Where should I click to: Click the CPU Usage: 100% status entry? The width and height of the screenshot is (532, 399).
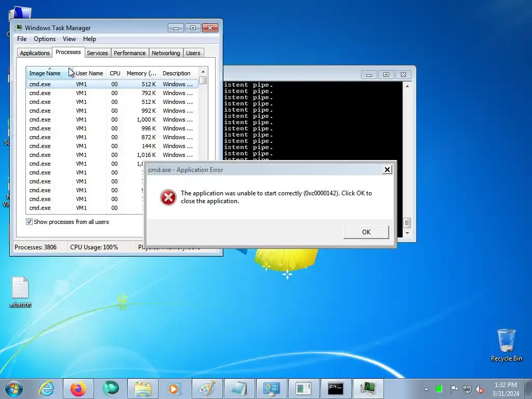click(x=94, y=247)
